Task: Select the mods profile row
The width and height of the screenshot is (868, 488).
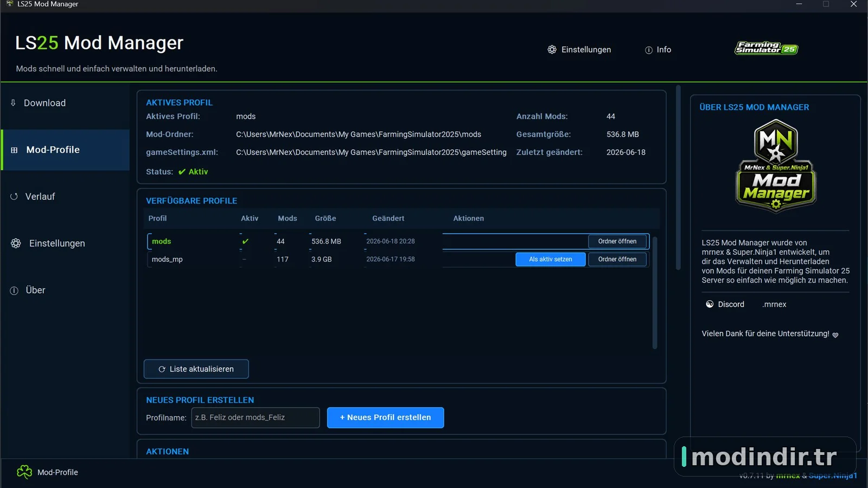Action: pyautogui.click(x=398, y=241)
